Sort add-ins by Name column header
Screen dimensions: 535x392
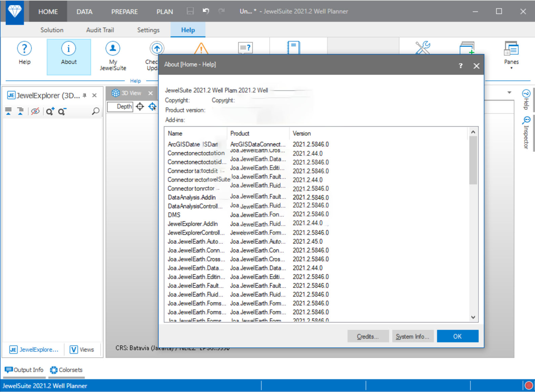196,133
